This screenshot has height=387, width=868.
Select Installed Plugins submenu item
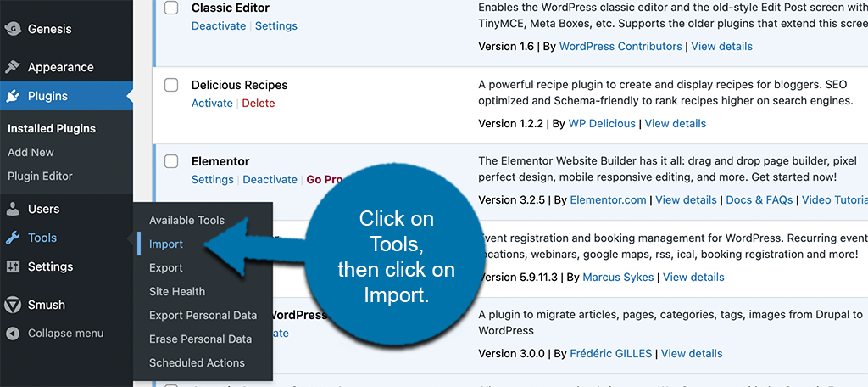(52, 129)
